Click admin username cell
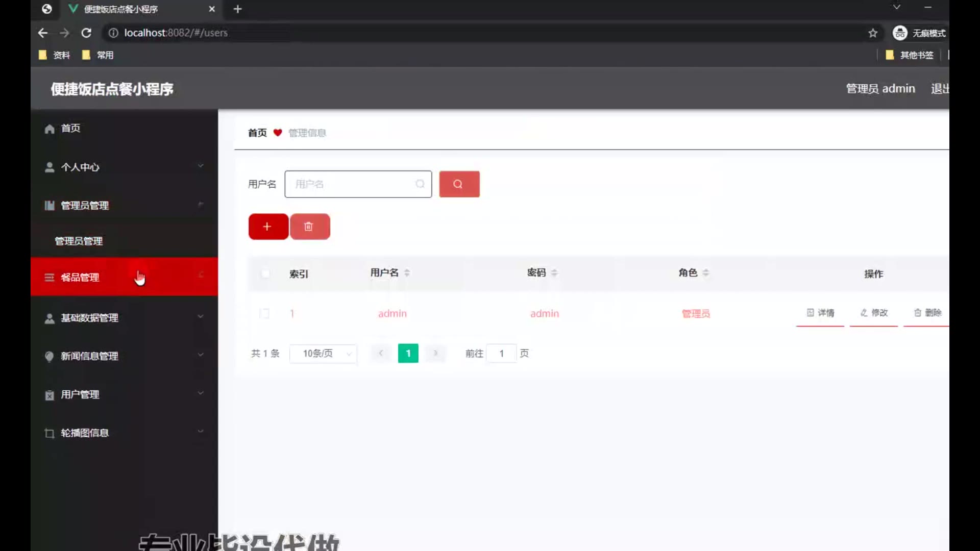Screen dimensions: 980x551 pos(393,313)
